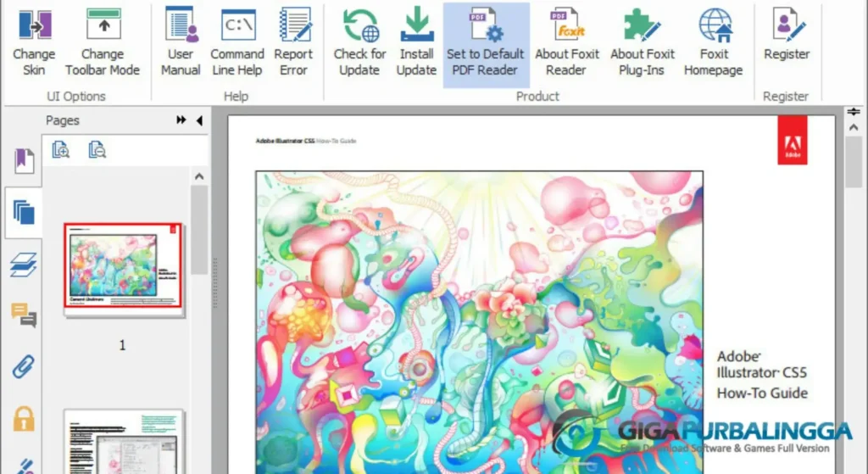Open the Layers panel
The image size is (868, 474).
(x=24, y=264)
